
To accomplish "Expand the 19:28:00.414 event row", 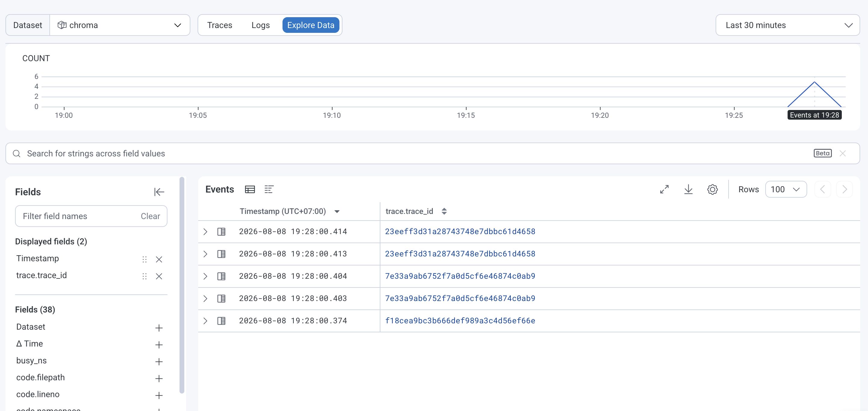I will click(205, 232).
